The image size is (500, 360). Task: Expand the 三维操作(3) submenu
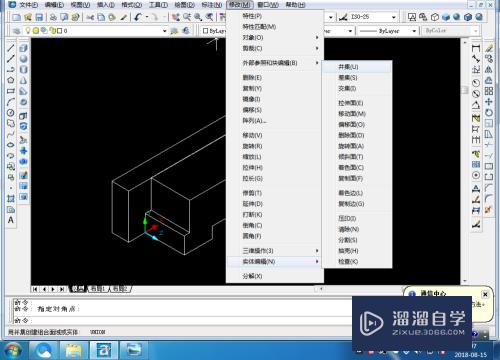[275, 251]
